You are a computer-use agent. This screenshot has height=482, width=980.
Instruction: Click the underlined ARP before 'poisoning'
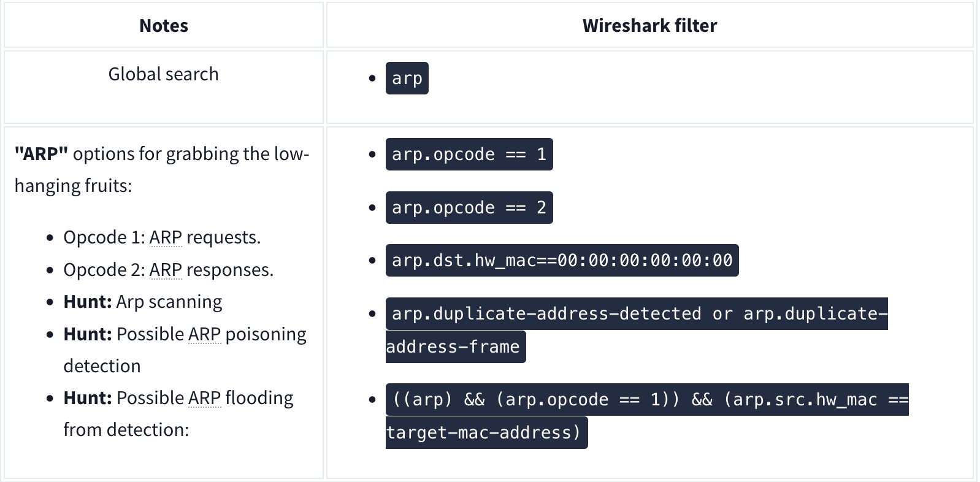click(x=204, y=334)
